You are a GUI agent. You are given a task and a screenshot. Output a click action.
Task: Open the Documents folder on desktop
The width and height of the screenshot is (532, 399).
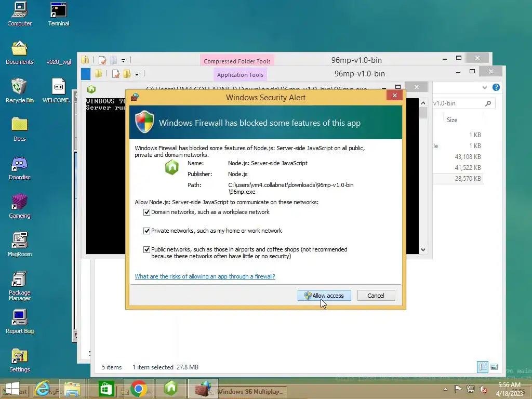click(19, 52)
